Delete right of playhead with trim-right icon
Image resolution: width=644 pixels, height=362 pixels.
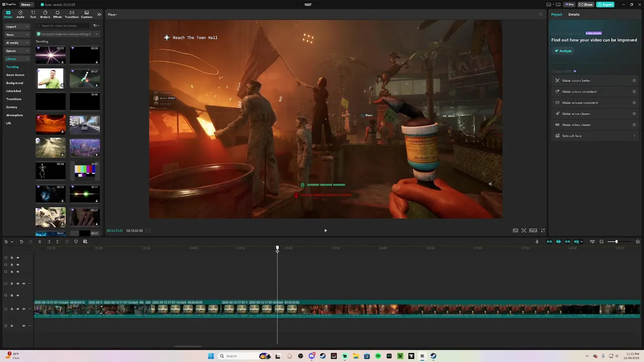click(57, 241)
